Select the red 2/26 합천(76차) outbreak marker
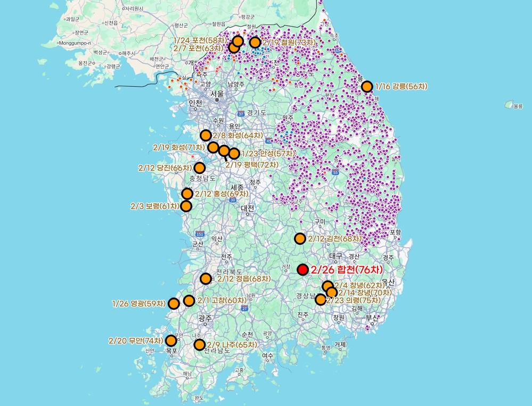The height and width of the screenshot is (406, 532). tap(302, 270)
